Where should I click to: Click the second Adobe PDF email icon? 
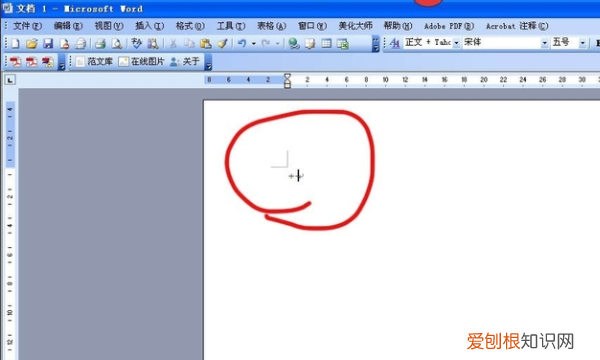tap(31, 62)
